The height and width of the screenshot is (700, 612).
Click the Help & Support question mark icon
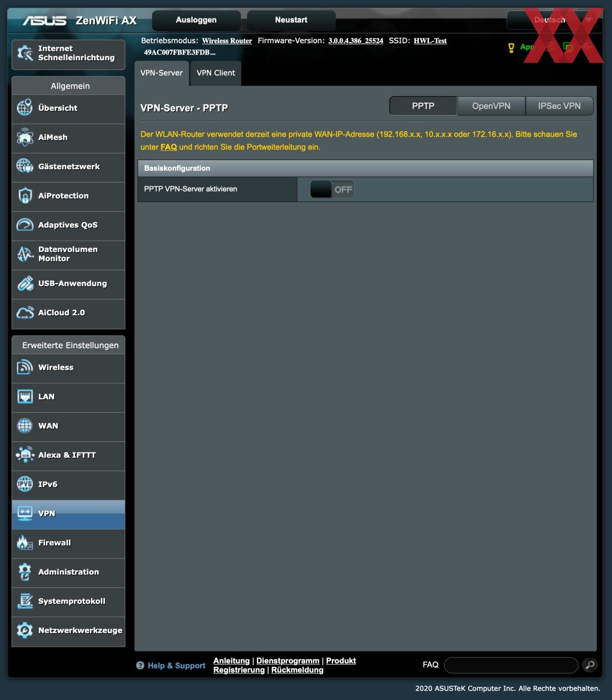[140, 665]
